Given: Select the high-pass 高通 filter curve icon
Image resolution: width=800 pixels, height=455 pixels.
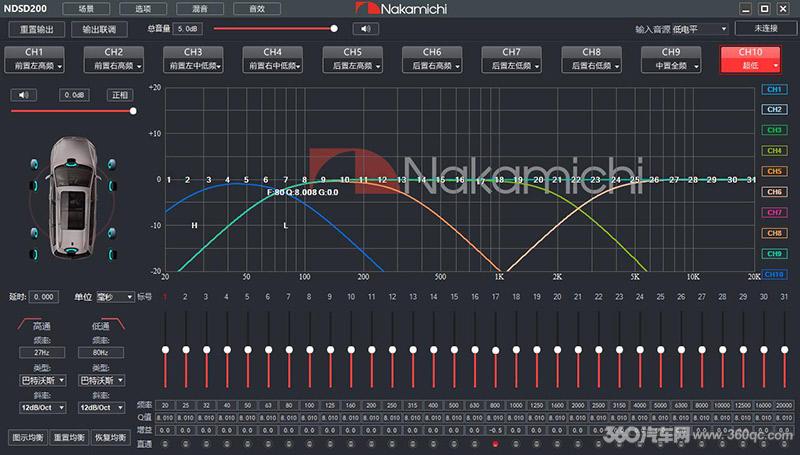Looking at the screenshot, I should (31, 324).
